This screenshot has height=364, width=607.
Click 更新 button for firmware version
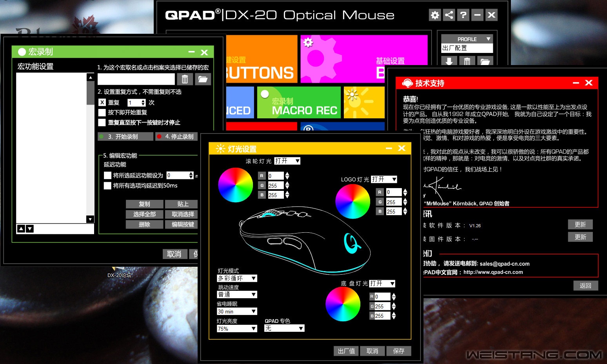(x=580, y=237)
